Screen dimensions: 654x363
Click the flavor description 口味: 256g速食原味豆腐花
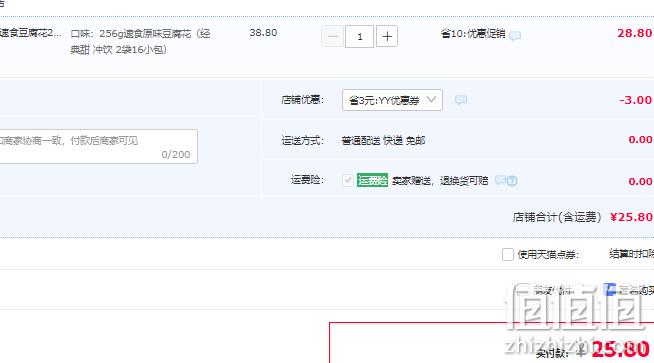[141, 41]
